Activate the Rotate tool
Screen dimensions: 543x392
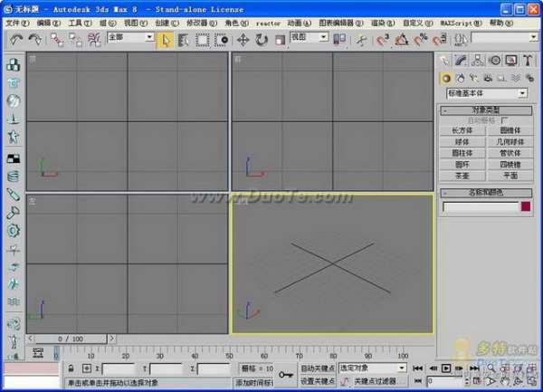tap(262, 40)
